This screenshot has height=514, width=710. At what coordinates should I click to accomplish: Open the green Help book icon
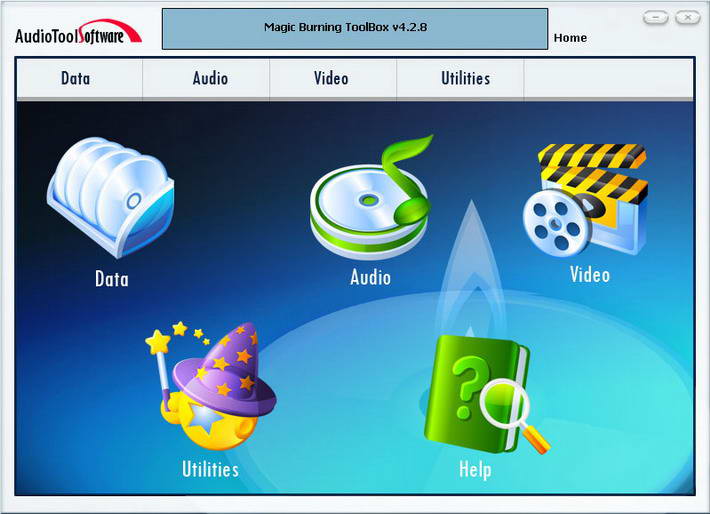[x=487, y=394]
